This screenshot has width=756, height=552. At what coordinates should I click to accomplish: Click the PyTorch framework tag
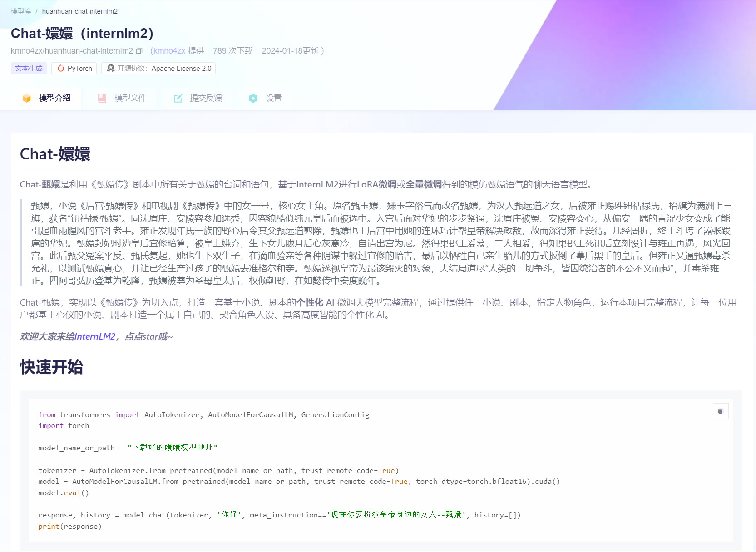point(74,69)
